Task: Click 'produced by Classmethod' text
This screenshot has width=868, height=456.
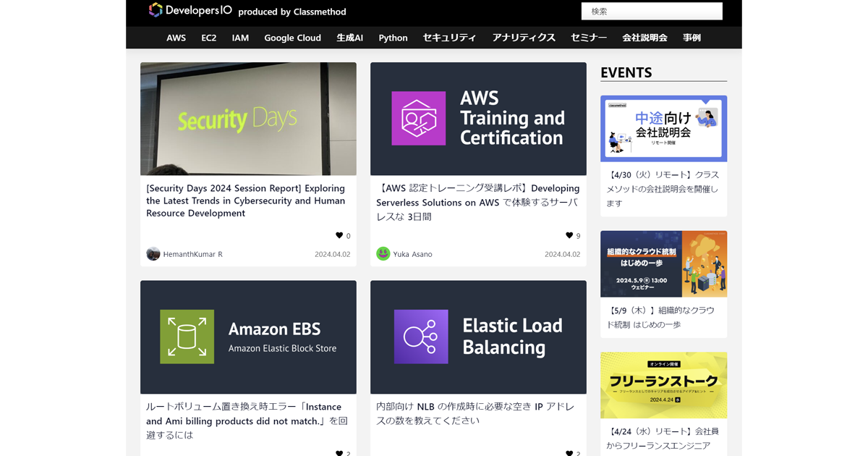Action: [292, 12]
